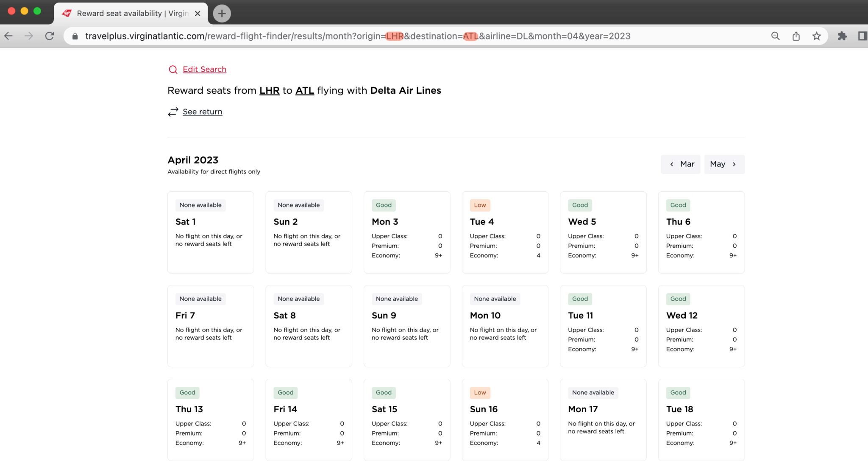Click the underlined ATL destination link
This screenshot has width=868, height=461.
pyautogui.click(x=304, y=90)
